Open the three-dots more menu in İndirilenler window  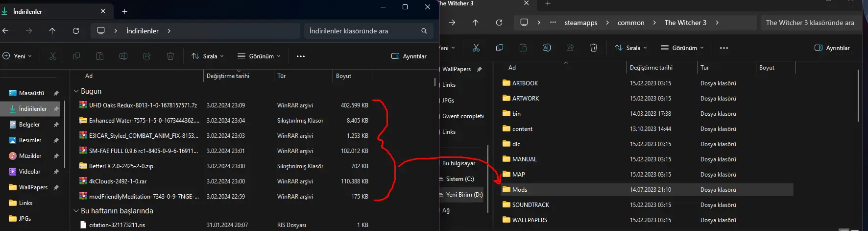301,56
